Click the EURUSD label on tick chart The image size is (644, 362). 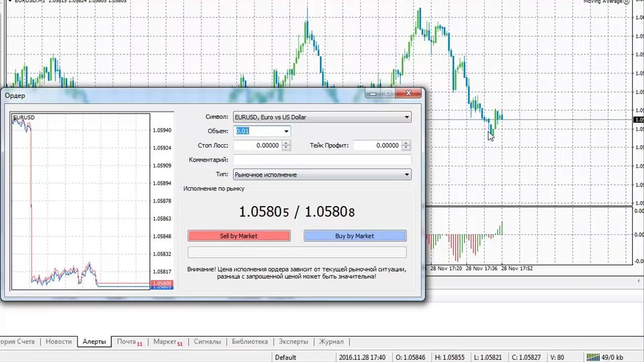24,118
